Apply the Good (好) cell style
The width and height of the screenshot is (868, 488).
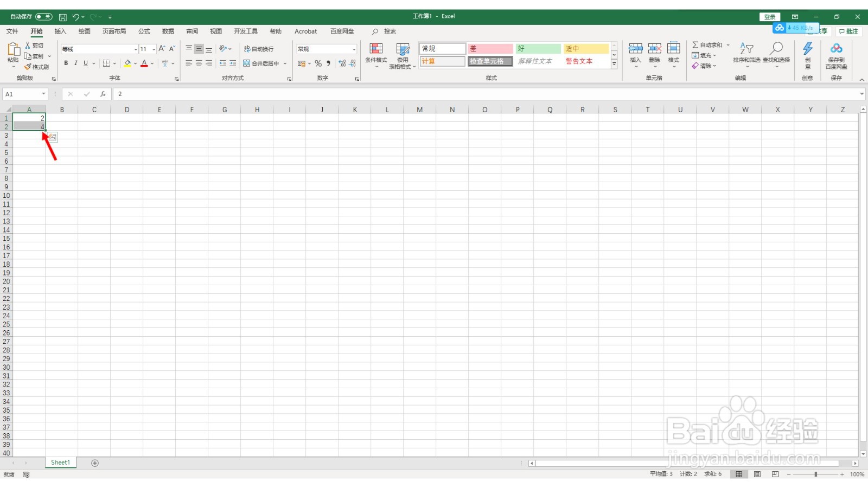coord(538,49)
